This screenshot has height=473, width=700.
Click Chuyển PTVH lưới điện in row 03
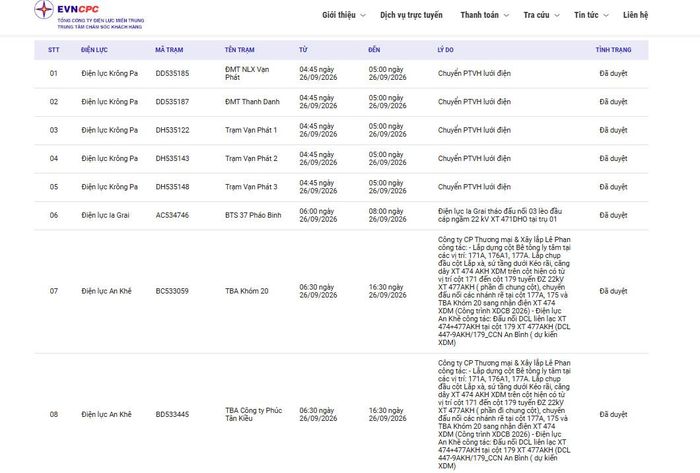point(474,130)
